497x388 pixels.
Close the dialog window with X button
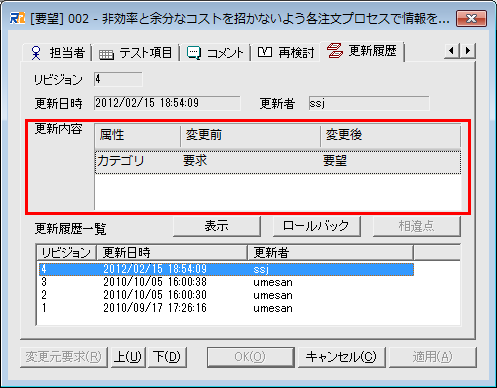[471, 18]
